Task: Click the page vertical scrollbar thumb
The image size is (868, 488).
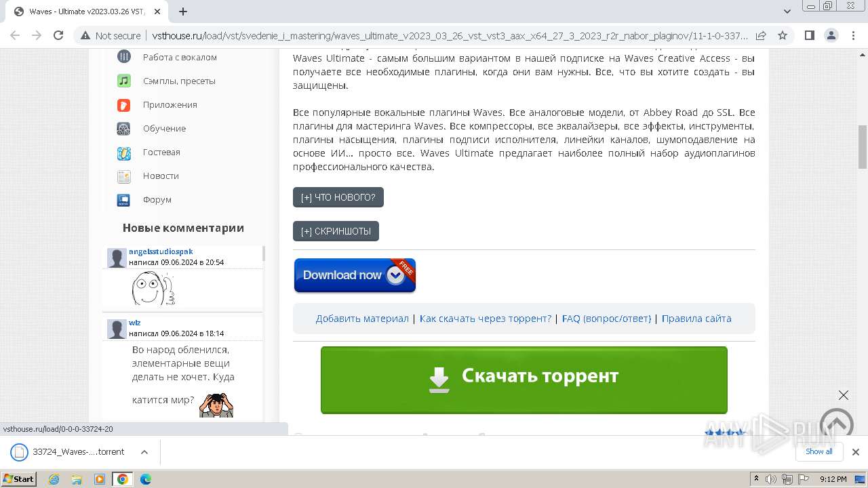Action: pyautogui.click(x=863, y=146)
